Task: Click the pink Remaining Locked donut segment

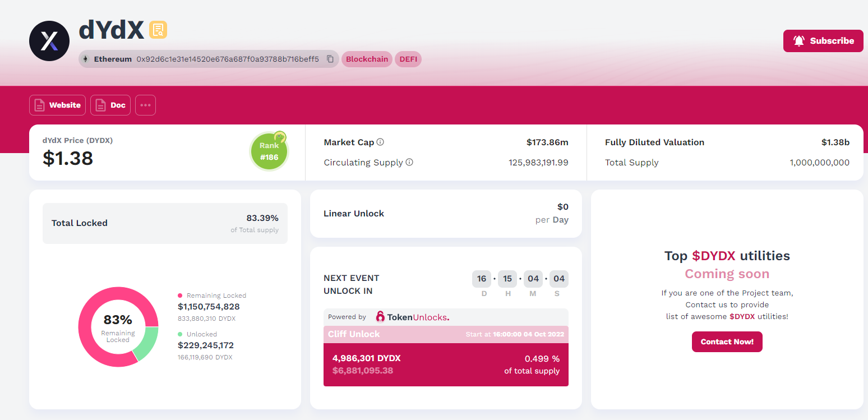Action: [x=85, y=327]
